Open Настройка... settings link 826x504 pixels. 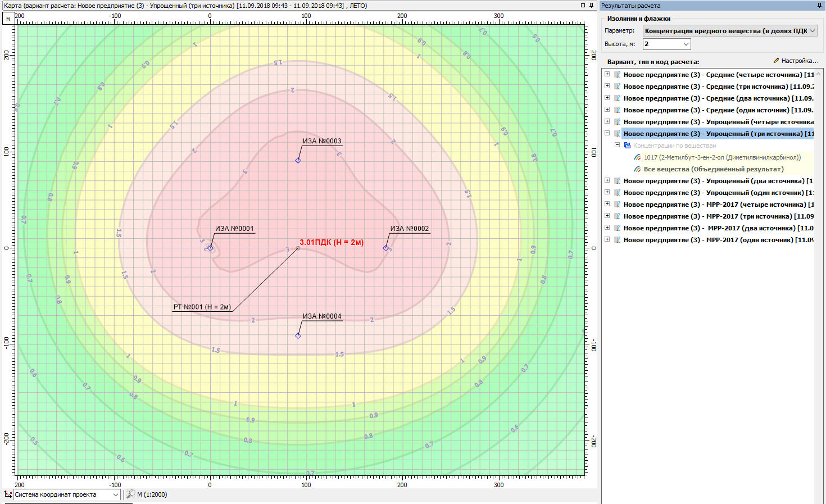click(x=796, y=61)
